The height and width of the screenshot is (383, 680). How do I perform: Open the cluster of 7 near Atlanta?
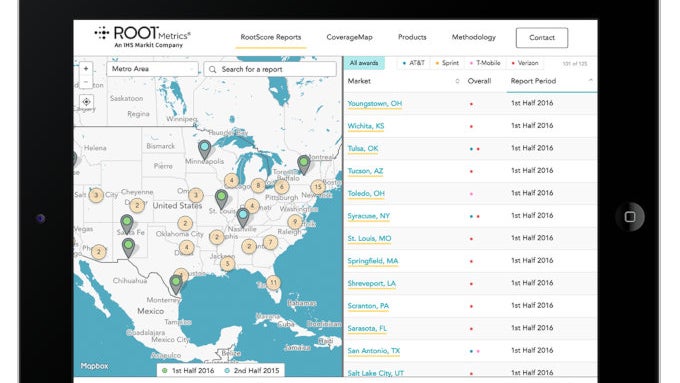click(270, 242)
